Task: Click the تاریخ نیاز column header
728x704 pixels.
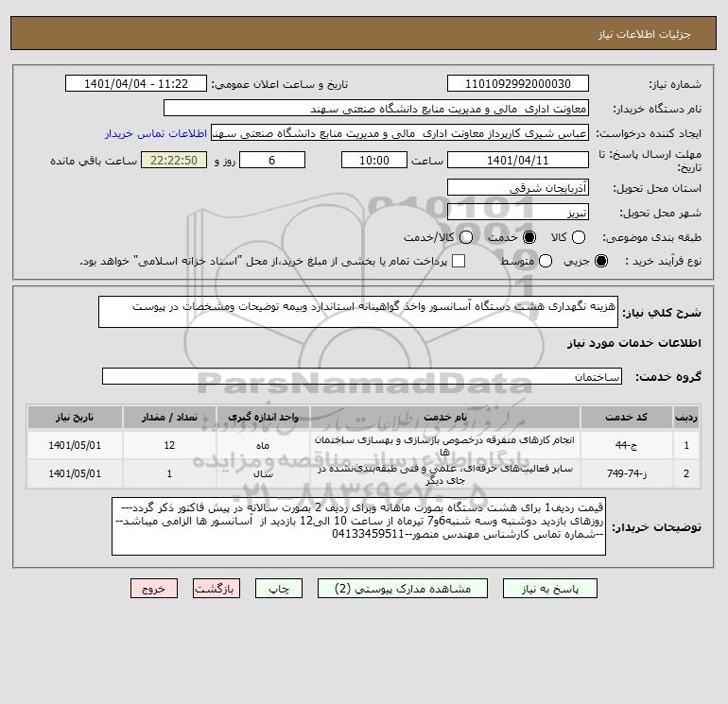Action: tap(75, 417)
